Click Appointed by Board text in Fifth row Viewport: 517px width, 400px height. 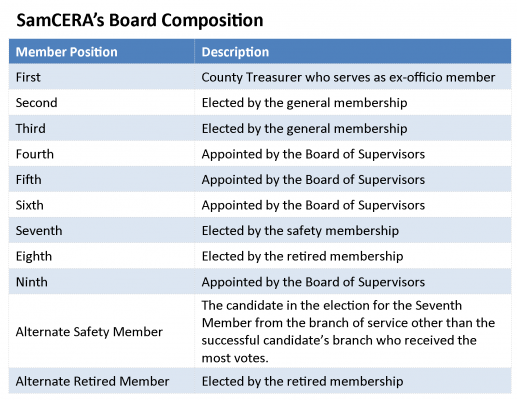313,180
